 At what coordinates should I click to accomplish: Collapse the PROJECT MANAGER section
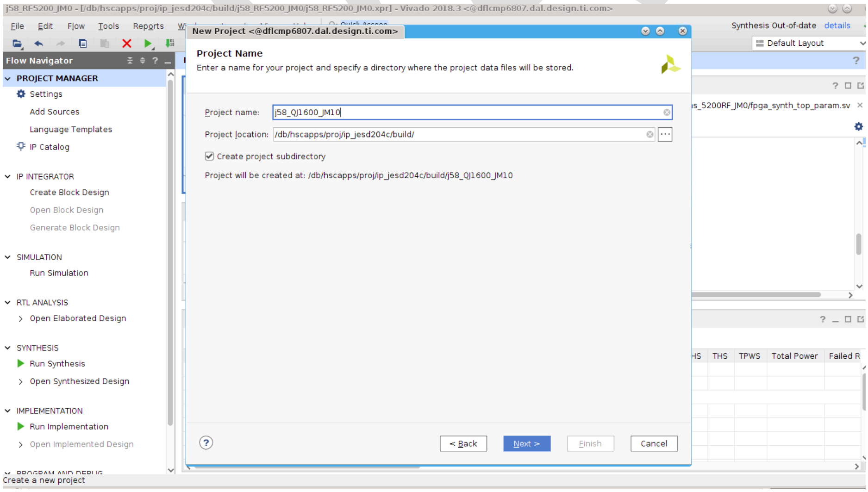[x=7, y=79]
